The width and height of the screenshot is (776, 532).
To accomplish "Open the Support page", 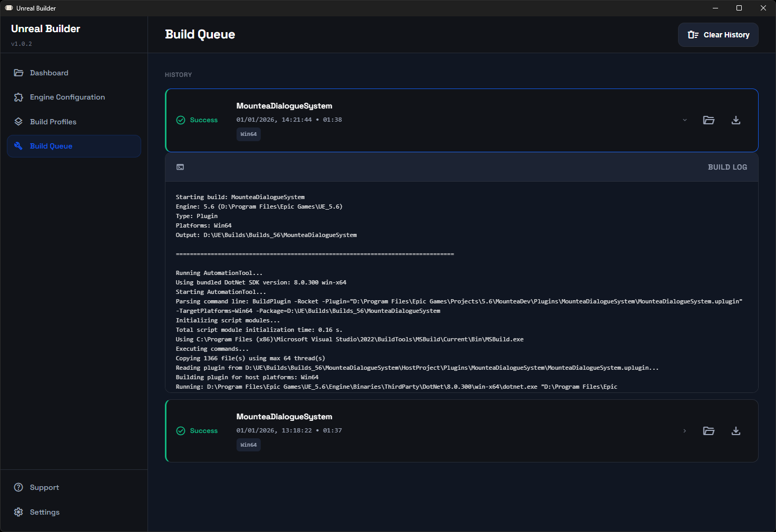I will (74, 487).
